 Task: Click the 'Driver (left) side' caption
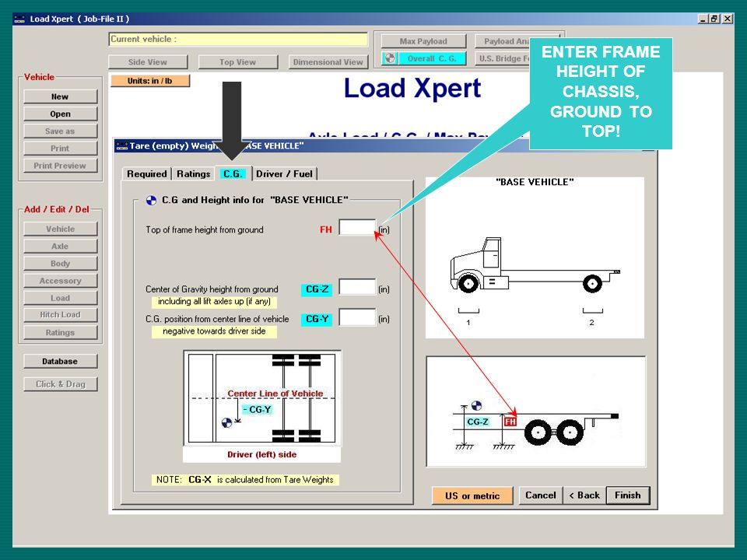(x=261, y=454)
